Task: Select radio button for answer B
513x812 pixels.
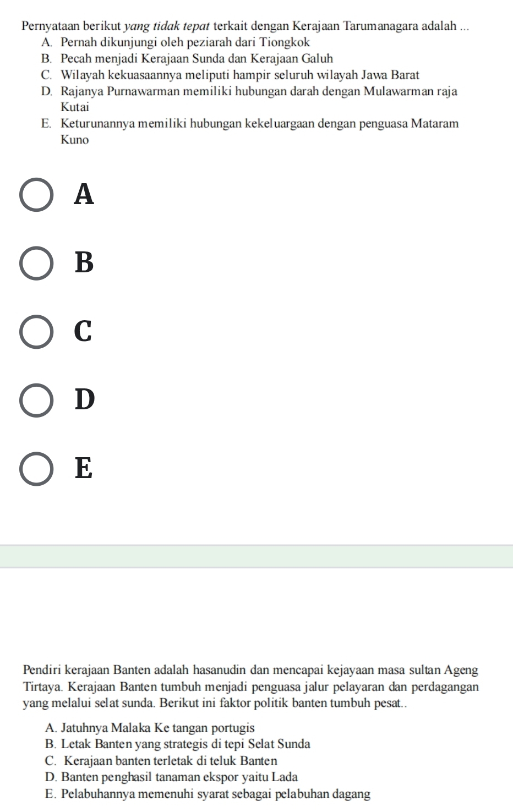Action: (37, 263)
